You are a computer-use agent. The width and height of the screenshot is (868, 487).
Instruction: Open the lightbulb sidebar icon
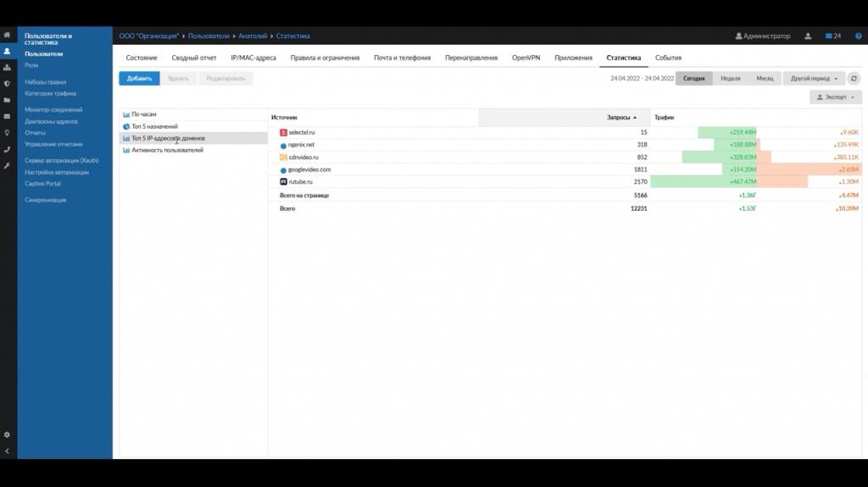pyautogui.click(x=7, y=133)
